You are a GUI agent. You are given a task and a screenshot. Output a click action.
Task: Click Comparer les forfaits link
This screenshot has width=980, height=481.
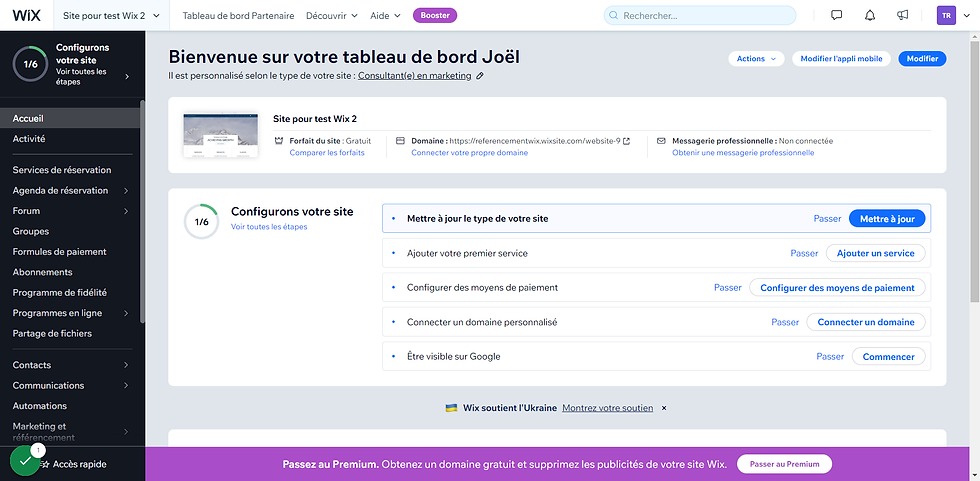coord(327,152)
